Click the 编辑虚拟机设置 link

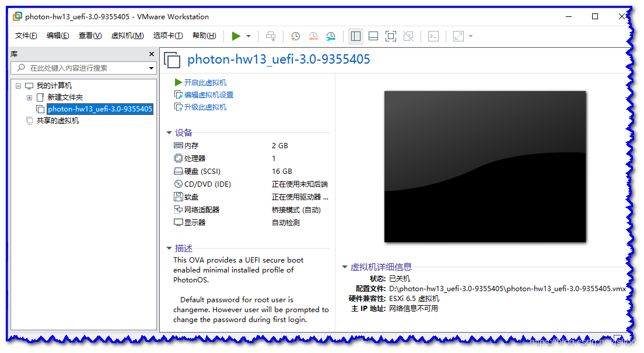tap(209, 95)
